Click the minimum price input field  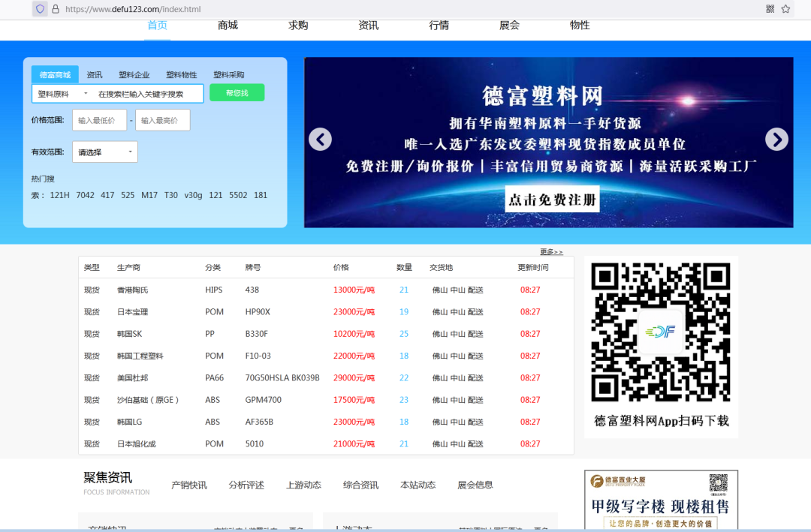point(99,119)
